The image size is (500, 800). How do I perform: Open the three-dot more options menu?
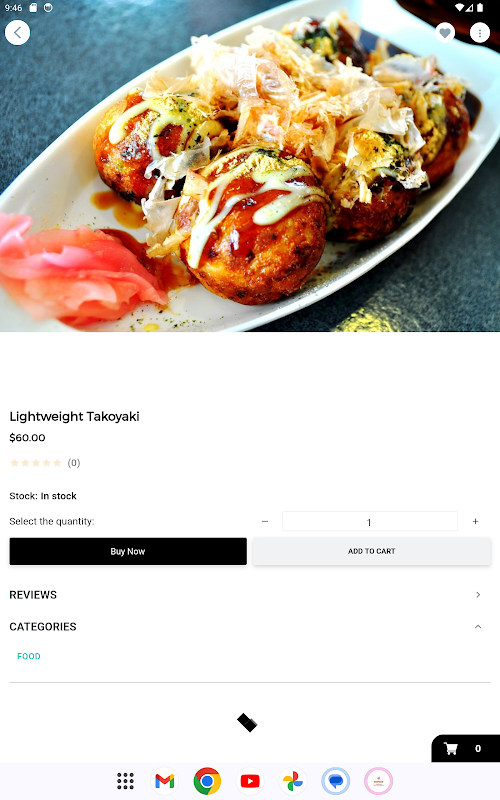point(480,33)
